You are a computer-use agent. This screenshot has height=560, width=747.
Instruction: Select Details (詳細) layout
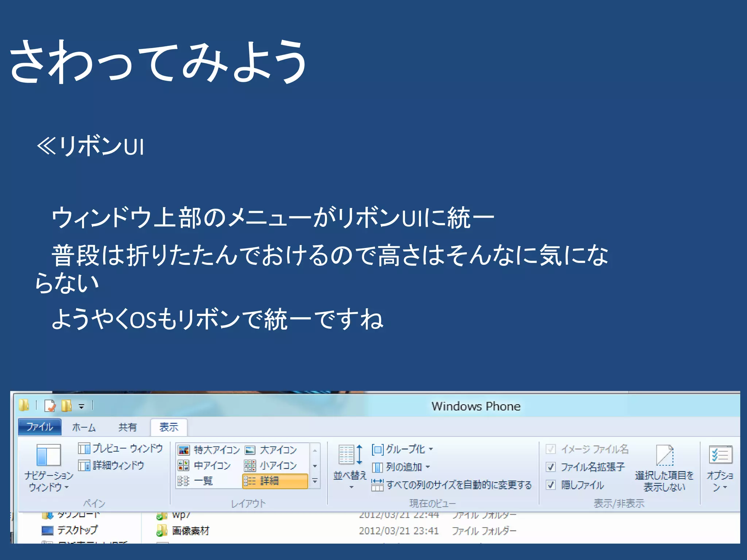click(x=275, y=481)
